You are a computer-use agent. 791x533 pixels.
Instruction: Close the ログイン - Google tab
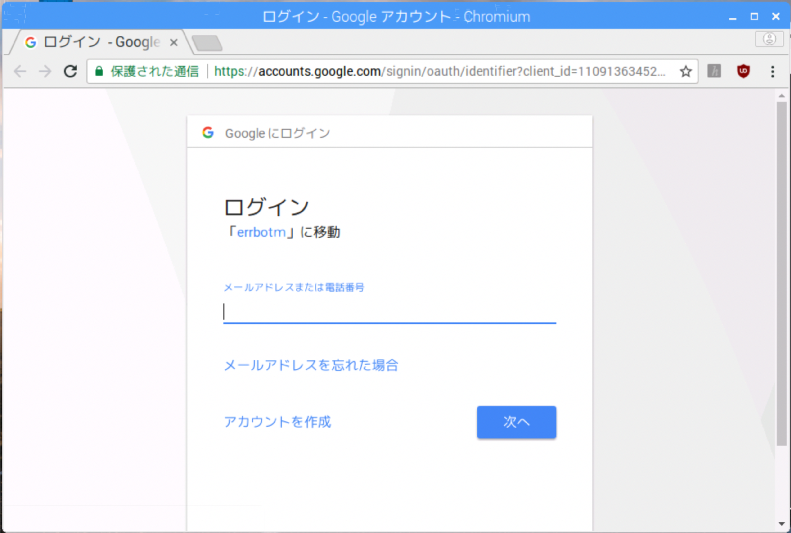click(174, 42)
